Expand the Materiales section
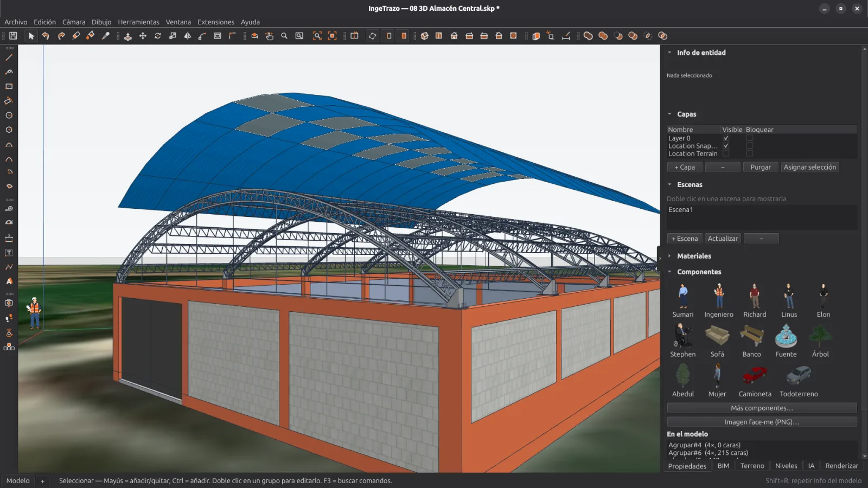This screenshot has height=488, width=868. (x=669, y=256)
